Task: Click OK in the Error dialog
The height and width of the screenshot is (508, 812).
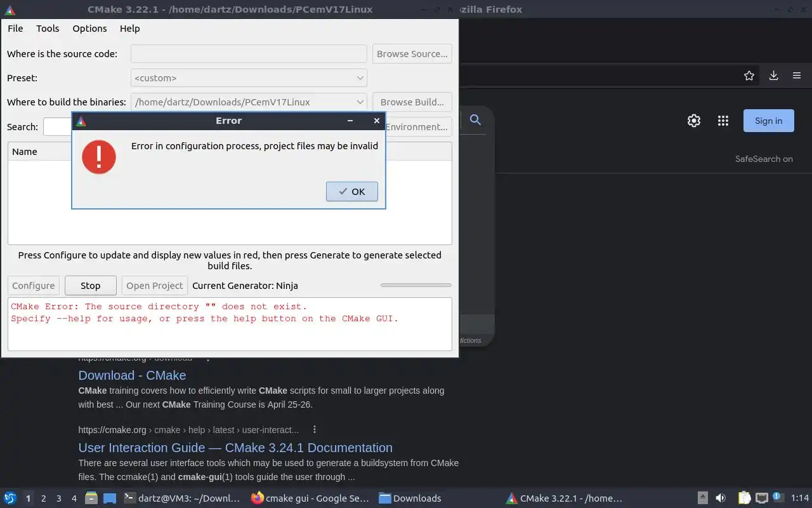Action: [352, 192]
